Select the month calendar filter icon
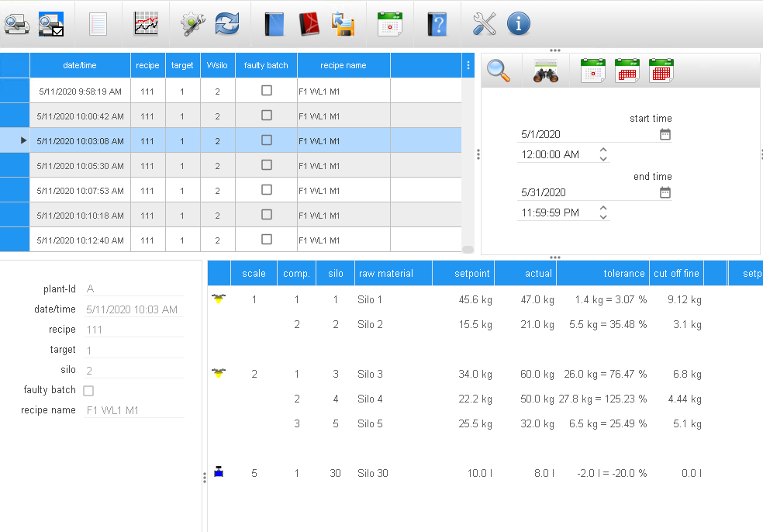Viewport: 763px width, 532px height. pyautogui.click(x=661, y=71)
